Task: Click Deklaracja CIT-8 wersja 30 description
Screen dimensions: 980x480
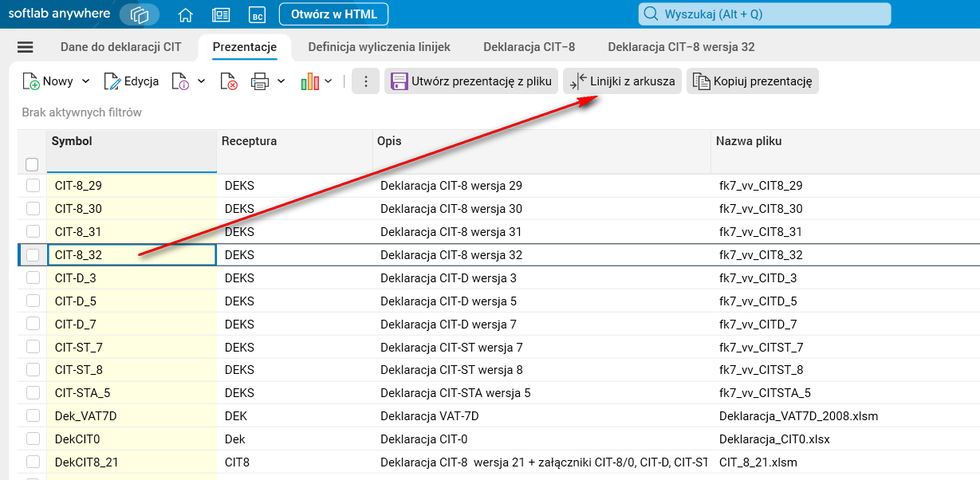Action: point(451,209)
